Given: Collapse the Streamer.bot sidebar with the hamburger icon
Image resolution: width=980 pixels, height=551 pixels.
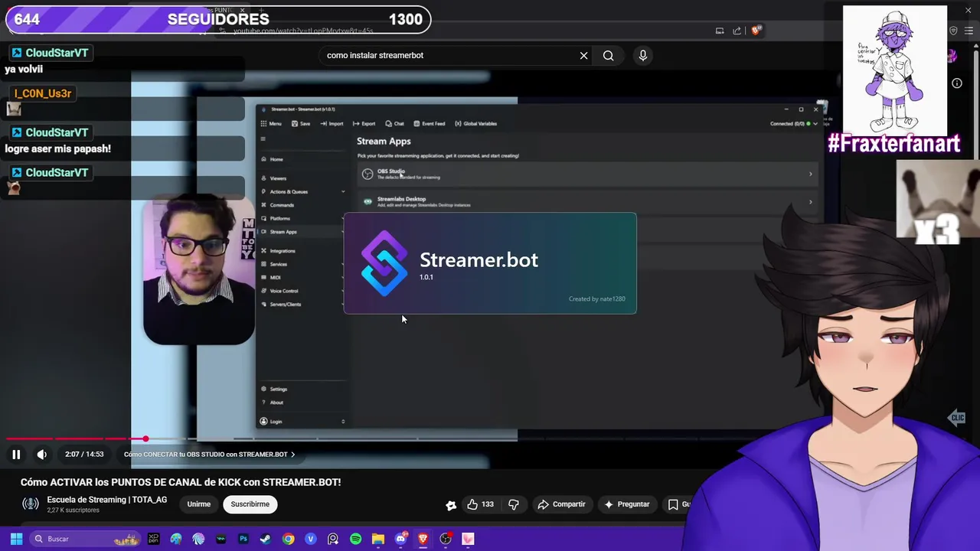Looking at the screenshot, I should (x=263, y=139).
